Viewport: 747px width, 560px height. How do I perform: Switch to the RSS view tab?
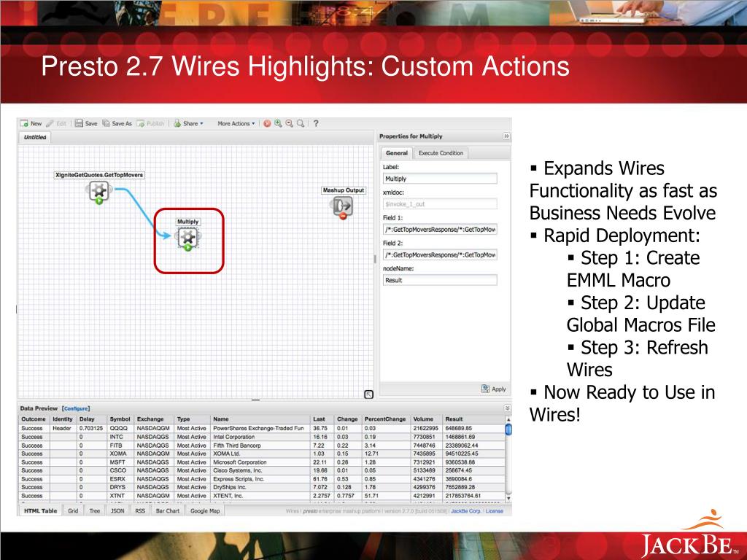[140, 511]
